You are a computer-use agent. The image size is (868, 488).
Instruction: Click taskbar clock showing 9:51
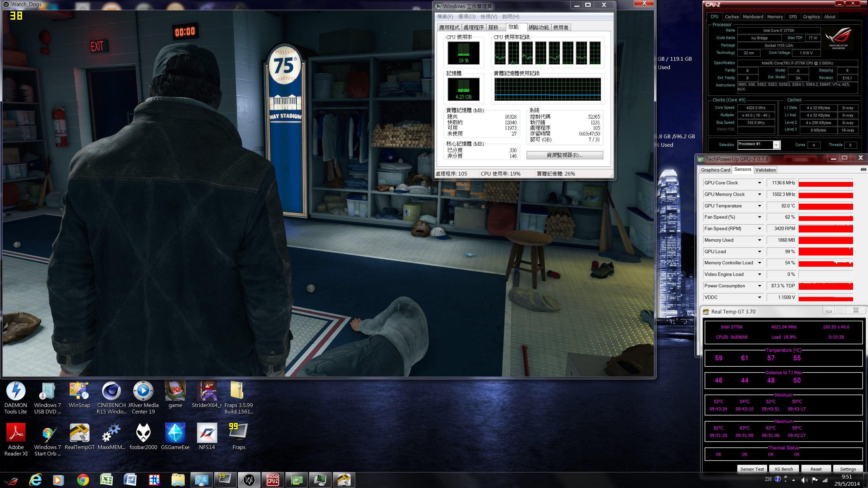[847, 480]
